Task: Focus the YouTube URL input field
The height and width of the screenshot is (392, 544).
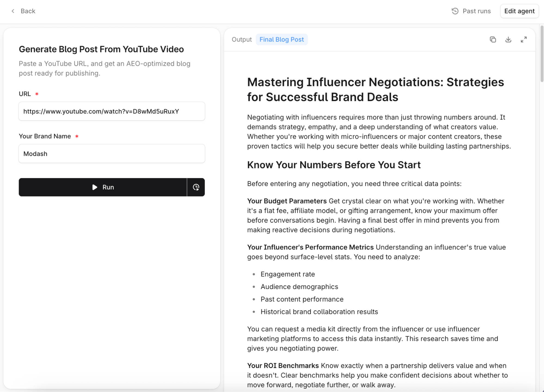Action: click(112, 111)
